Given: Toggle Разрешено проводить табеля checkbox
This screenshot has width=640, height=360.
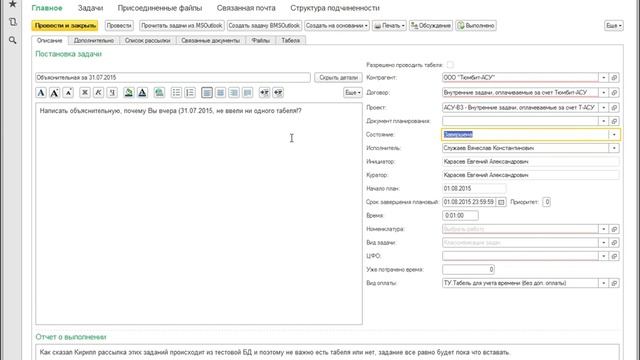Looking at the screenshot, I should point(450,65).
